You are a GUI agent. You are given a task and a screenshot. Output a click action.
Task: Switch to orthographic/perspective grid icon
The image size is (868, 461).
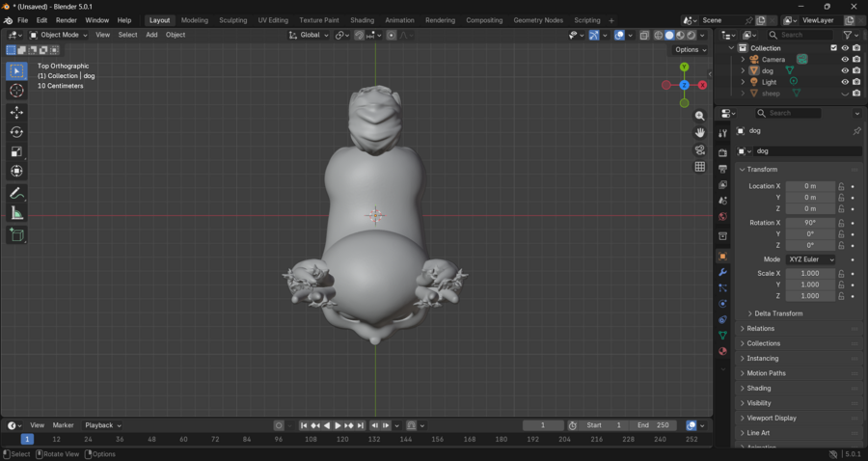(x=700, y=167)
